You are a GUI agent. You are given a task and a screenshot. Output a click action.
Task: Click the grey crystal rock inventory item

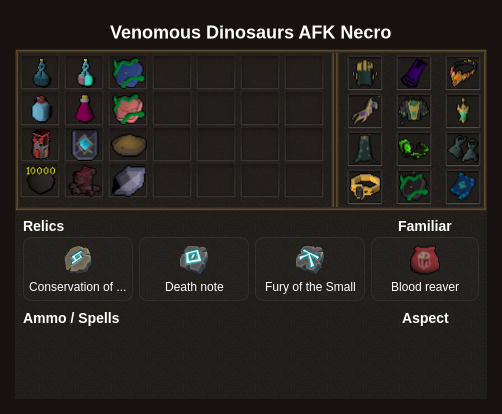[x=128, y=180]
